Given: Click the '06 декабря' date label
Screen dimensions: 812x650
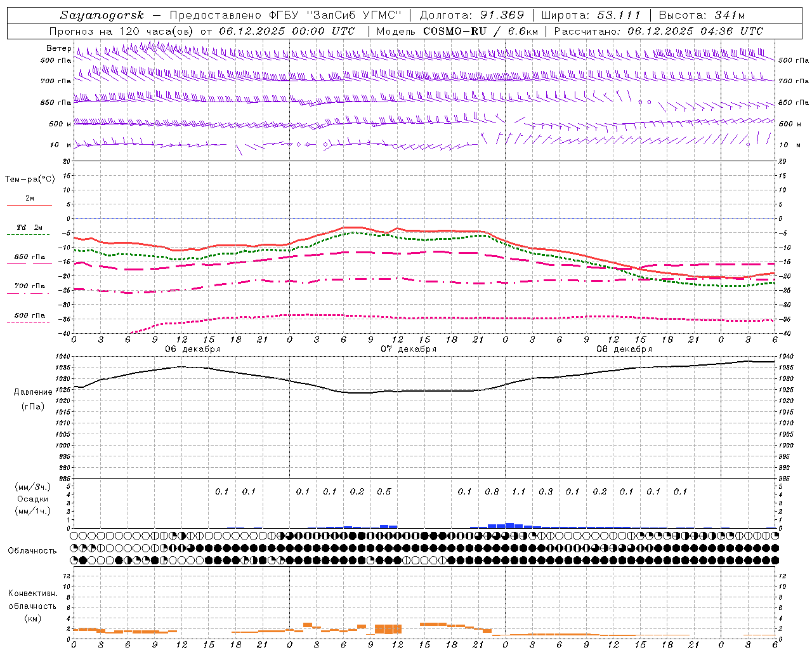Looking at the screenshot, I should (193, 348).
